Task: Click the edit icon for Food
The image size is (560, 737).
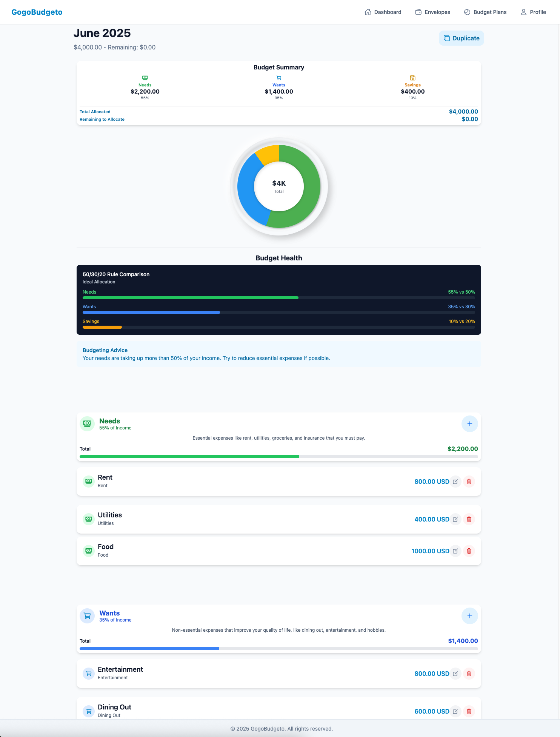Action: [455, 551]
